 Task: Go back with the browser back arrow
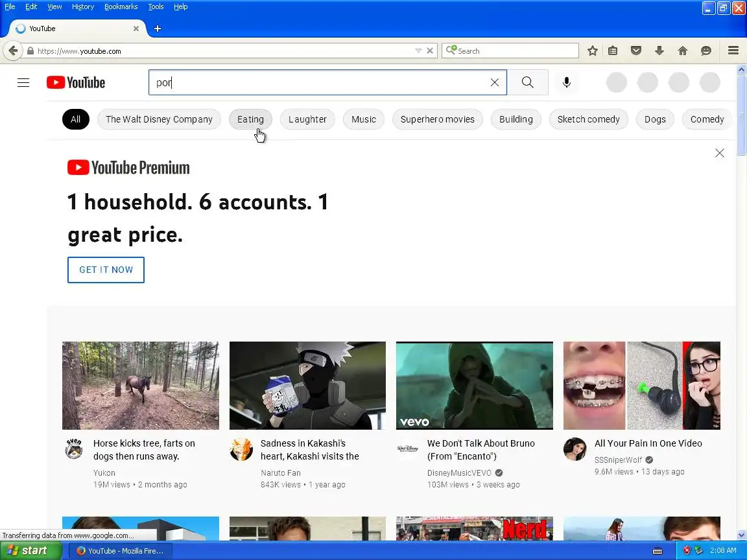pos(13,51)
